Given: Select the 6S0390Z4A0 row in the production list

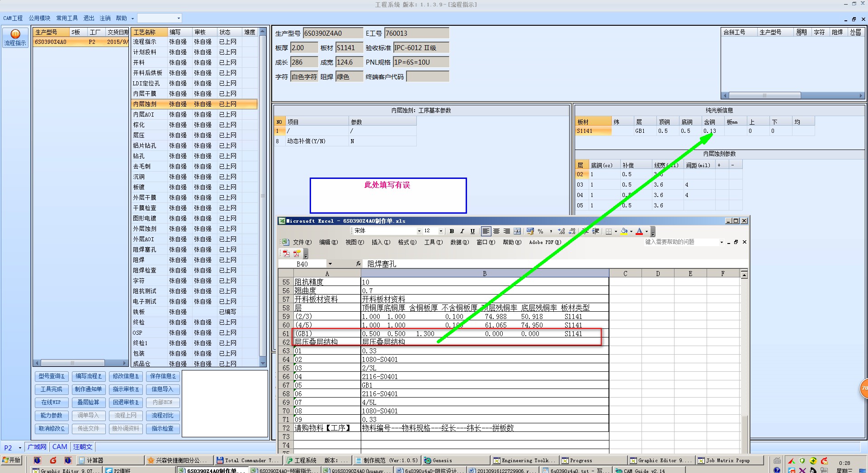Looking at the screenshot, I should click(81, 42).
